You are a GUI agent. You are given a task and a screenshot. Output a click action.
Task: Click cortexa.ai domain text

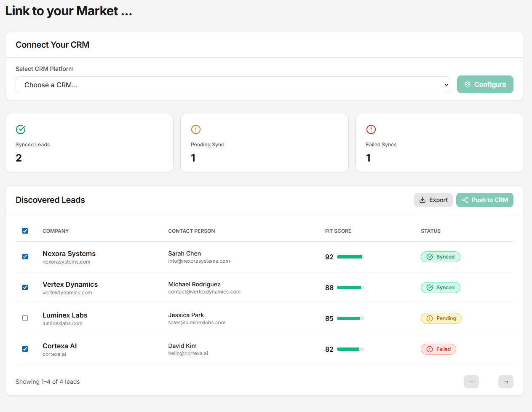click(x=54, y=354)
